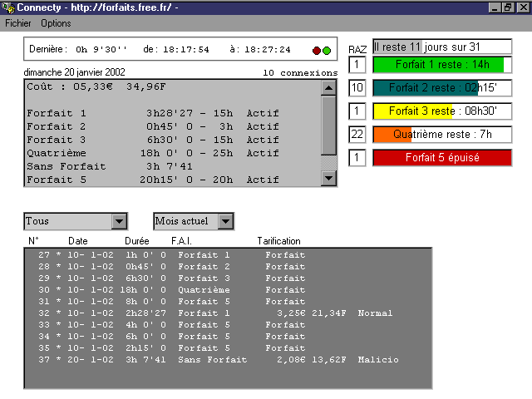Select connection row 37 Sans Forfait
This screenshot has height=399, width=532.
point(228,360)
